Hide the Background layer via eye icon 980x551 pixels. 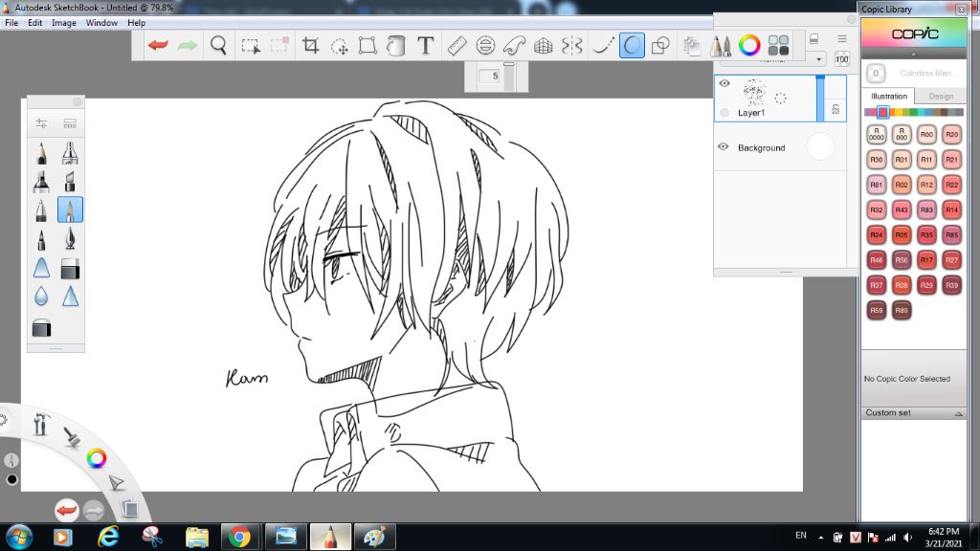pyautogui.click(x=724, y=146)
